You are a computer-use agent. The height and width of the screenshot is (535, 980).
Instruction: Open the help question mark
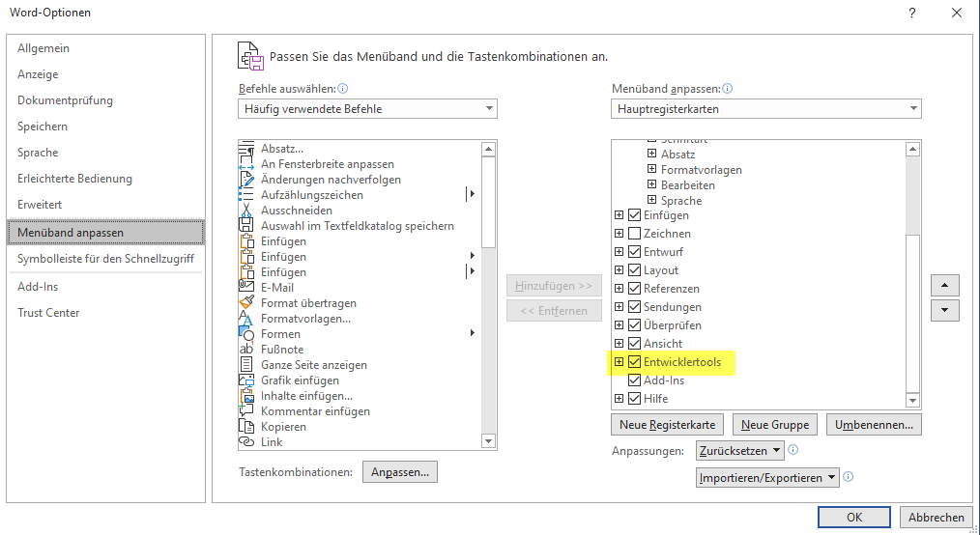coord(912,13)
